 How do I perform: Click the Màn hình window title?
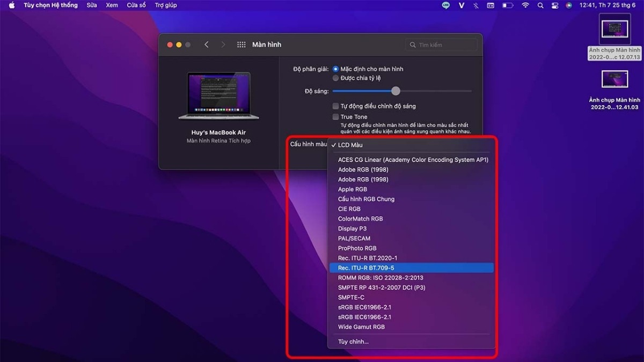pyautogui.click(x=267, y=45)
